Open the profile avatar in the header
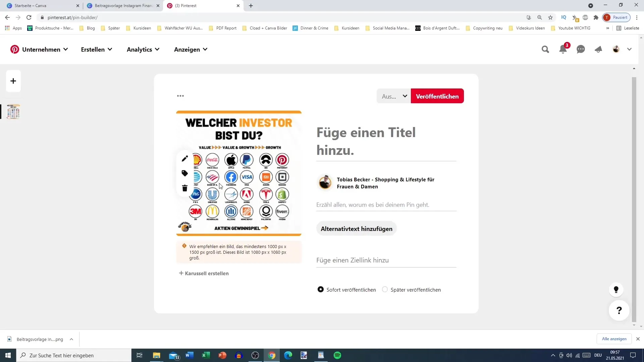Viewport: 644px width, 362px height. point(616,49)
